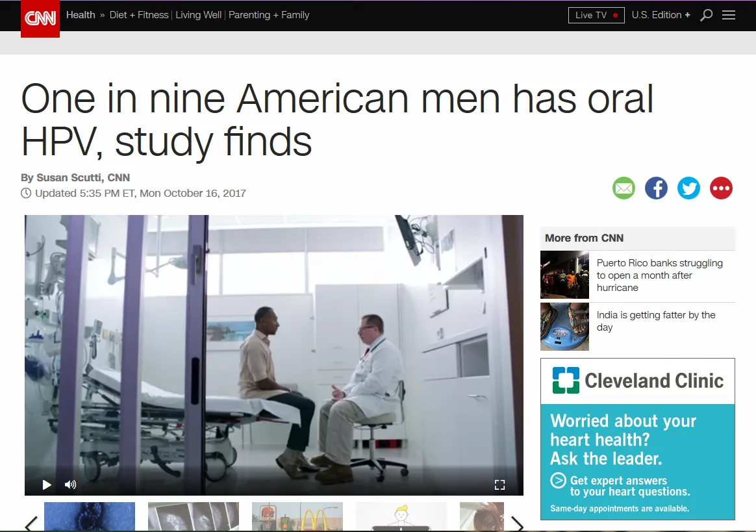Click Get expert answers arrow in ad
Image resolution: width=756 pixels, height=532 pixels.
point(558,481)
